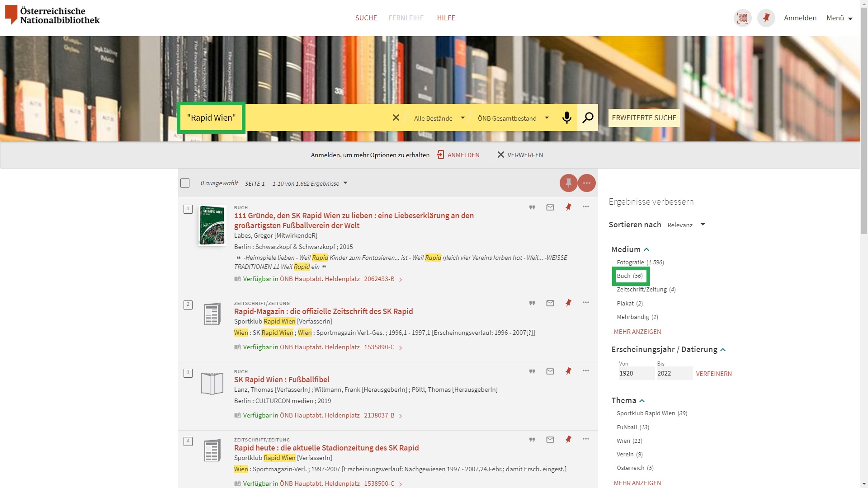The image size is (868, 488).
Task: Clear the search field with X icon
Action: (396, 118)
